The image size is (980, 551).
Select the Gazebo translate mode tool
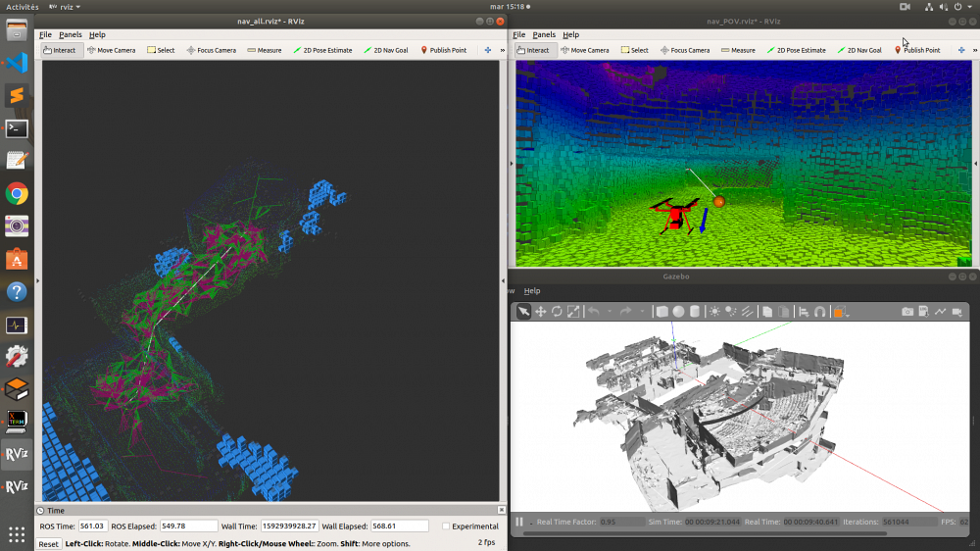[540, 312]
